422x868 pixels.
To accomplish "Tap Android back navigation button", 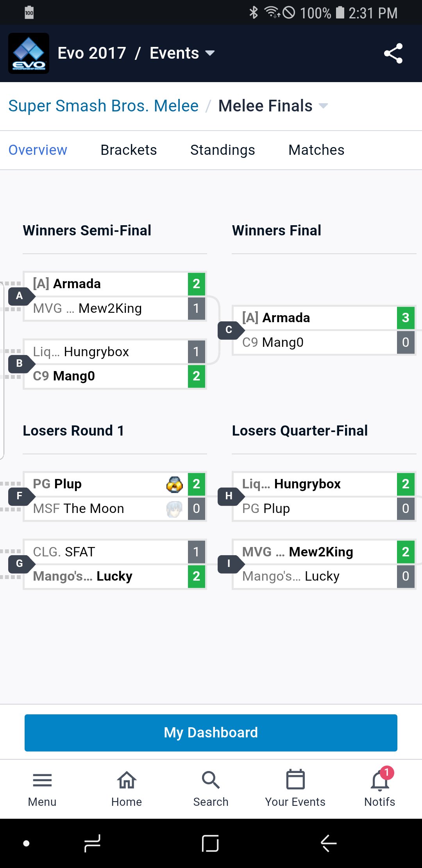I will 329,843.
